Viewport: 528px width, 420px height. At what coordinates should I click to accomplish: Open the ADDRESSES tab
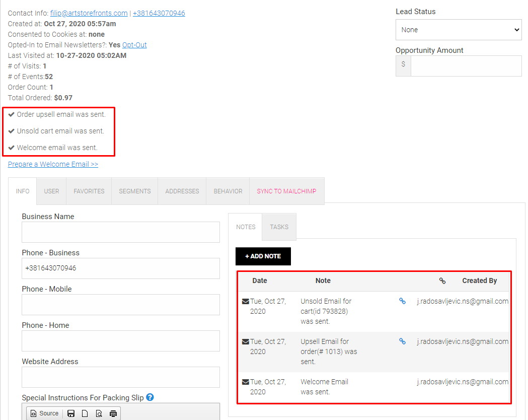(x=182, y=191)
